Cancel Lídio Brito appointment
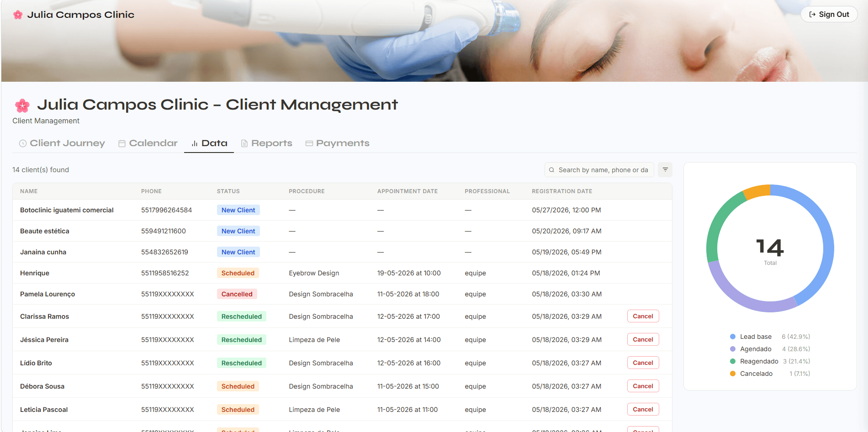868x432 pixels. 643,363
